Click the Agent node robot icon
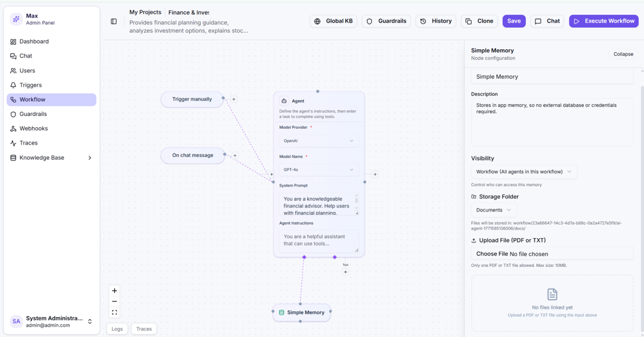644x337 pixels. [x=284, y=101]
